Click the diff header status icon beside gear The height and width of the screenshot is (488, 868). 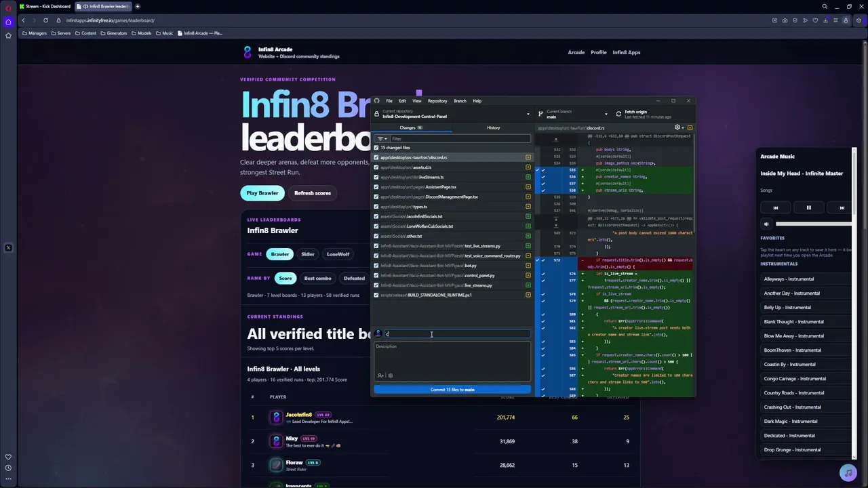(x=690, y=127)
